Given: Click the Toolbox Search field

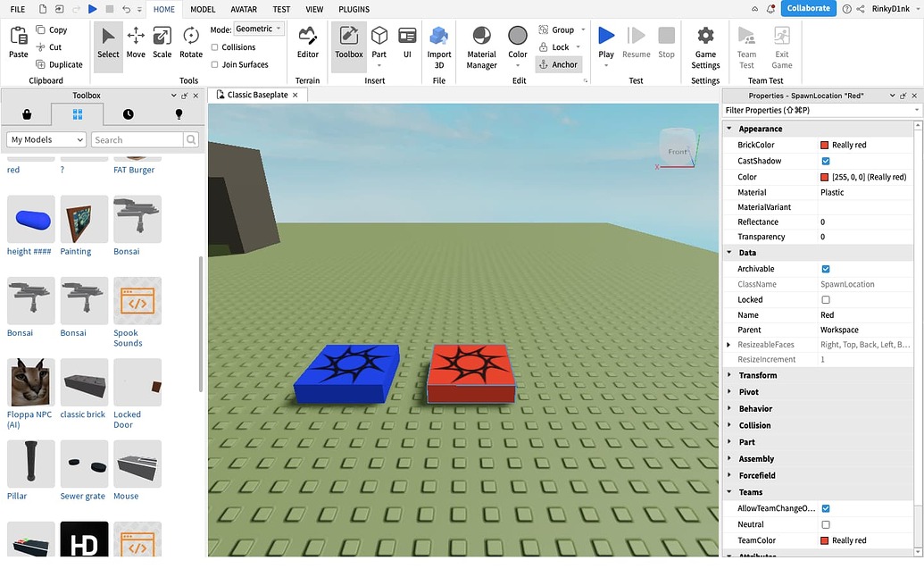Looking at the screenshot, I should pos(137,139).
